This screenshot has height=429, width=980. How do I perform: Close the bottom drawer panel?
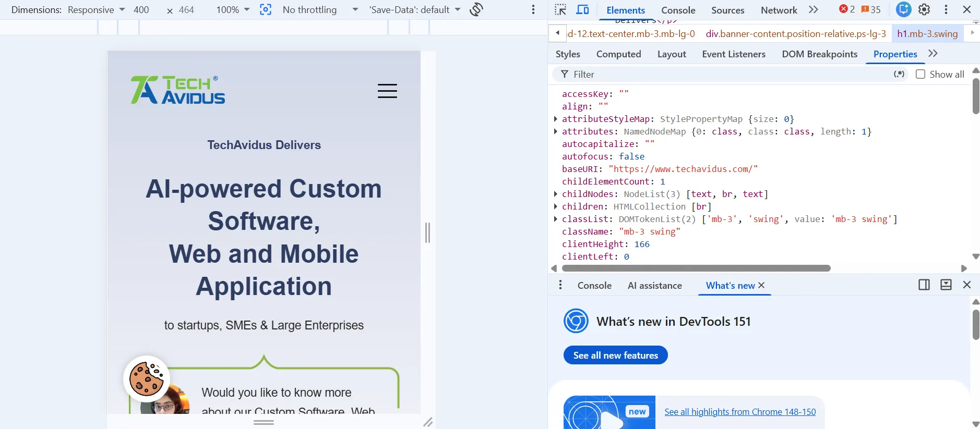point(967,285)
